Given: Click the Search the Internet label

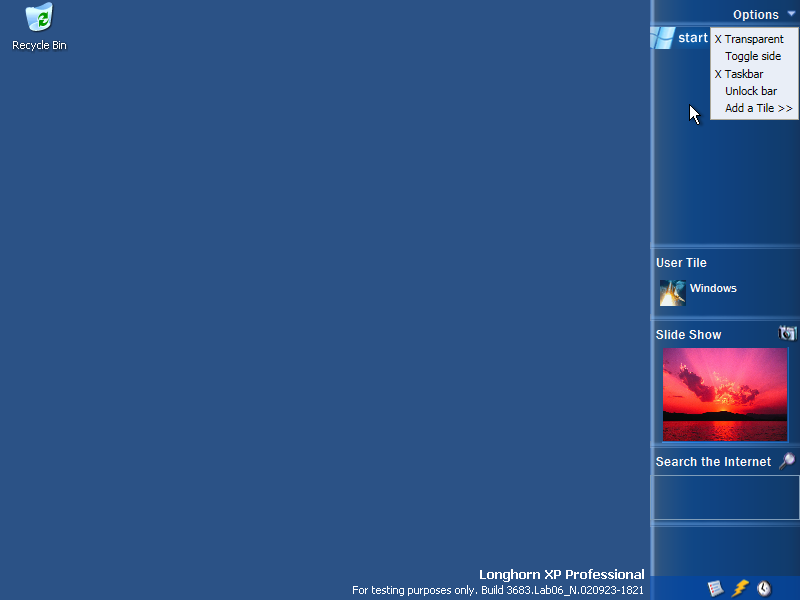Looking at the screenshot, I should [x=713, y=462].
